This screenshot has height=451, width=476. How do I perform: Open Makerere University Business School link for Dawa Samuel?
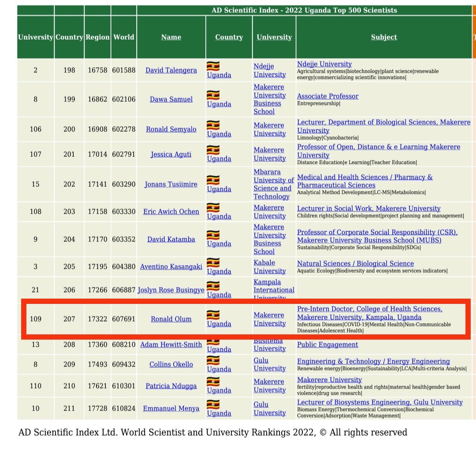[270, 99]
